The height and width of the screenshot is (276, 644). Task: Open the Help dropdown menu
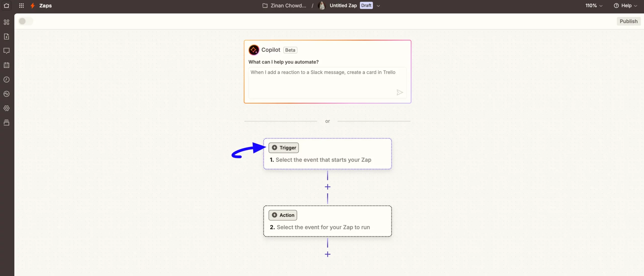[x=625, y=6]
